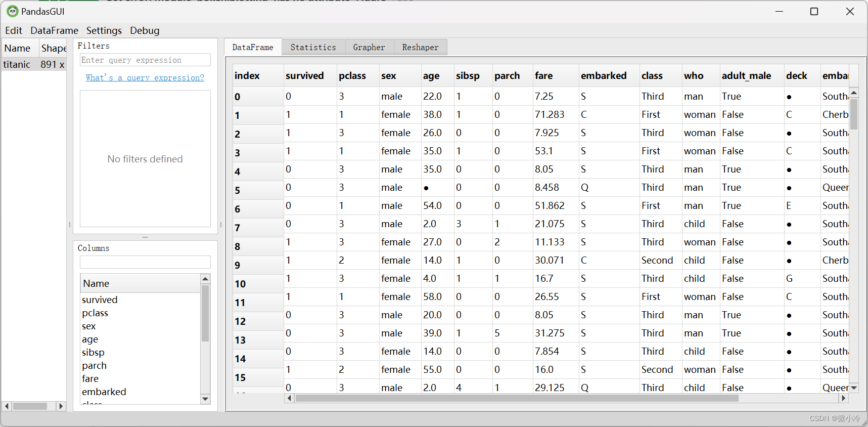Select the DataFrame tab

[253, 47]
